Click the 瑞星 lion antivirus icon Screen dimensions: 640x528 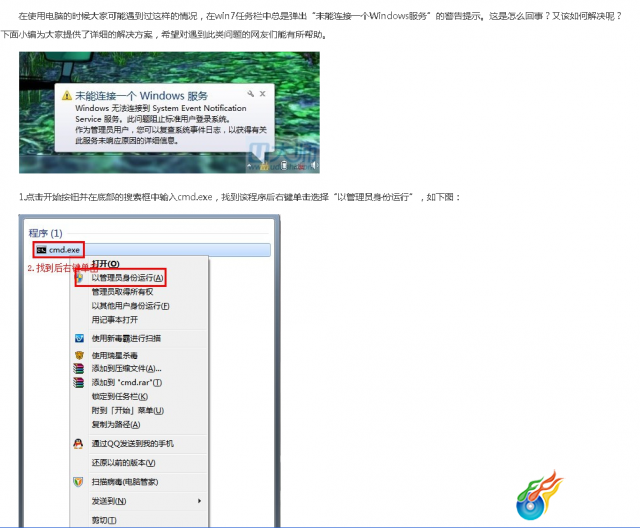79,355
